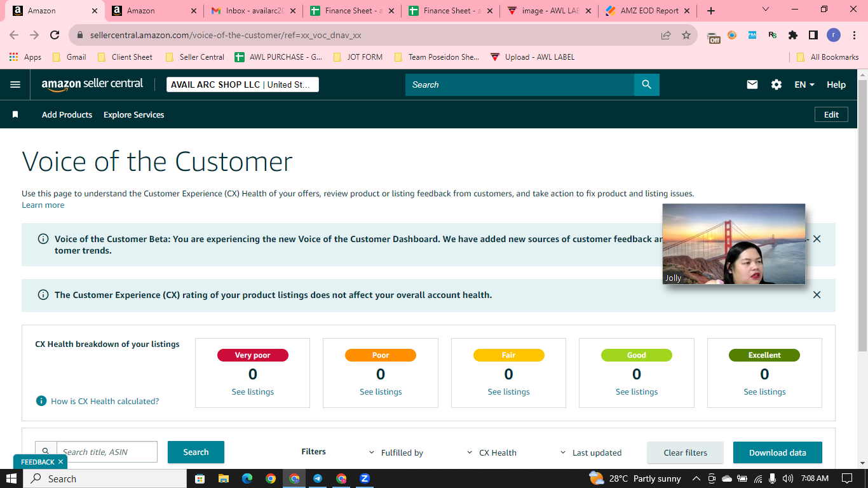Open Telegram from the taskbar
Screen dimensions: 868x488
coord(318,478)
